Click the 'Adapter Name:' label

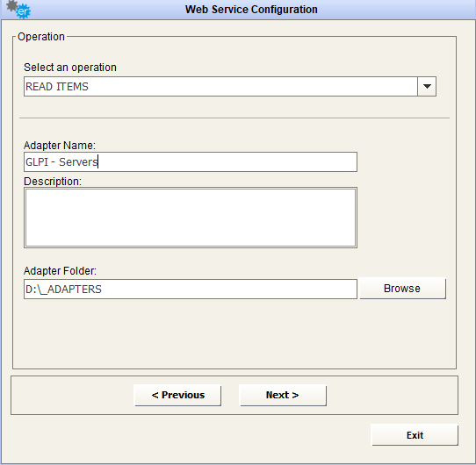(60, 146)
